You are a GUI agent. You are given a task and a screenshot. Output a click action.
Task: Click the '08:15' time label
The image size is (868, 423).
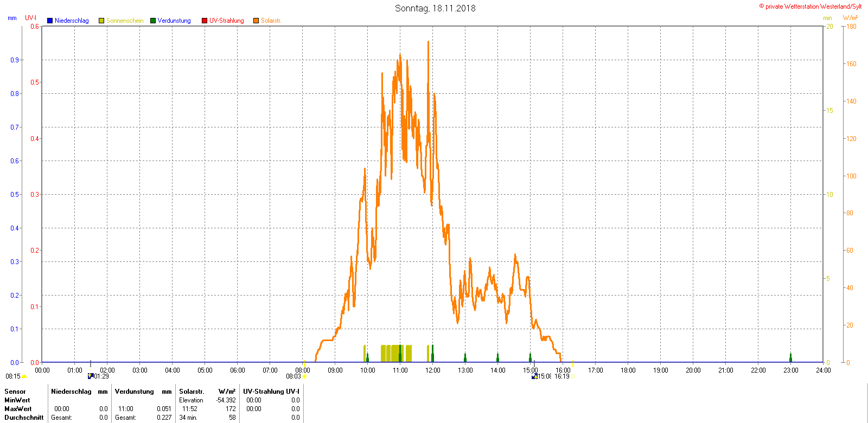(x=13, y=376)
